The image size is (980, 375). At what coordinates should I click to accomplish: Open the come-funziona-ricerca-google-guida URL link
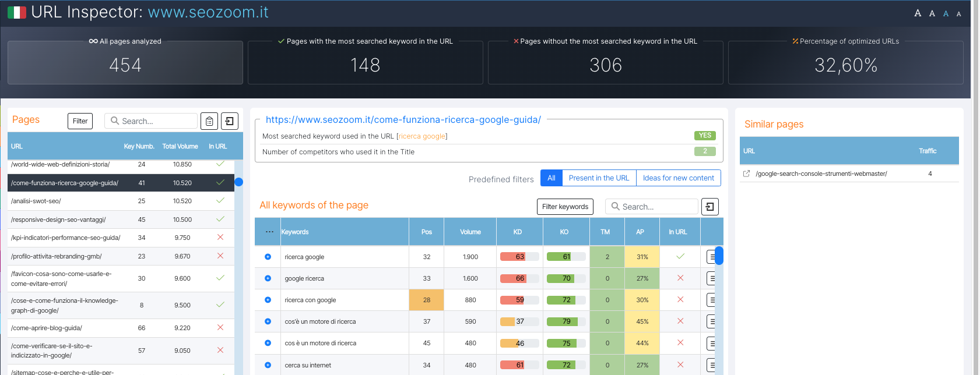[403, 119]
